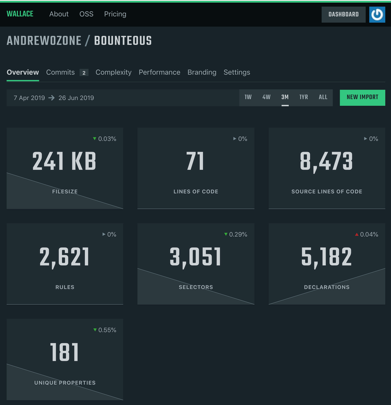This screenshot has height=405, width=391.
Task: Open the Branding tab
Action: click(x=202, y=72)
